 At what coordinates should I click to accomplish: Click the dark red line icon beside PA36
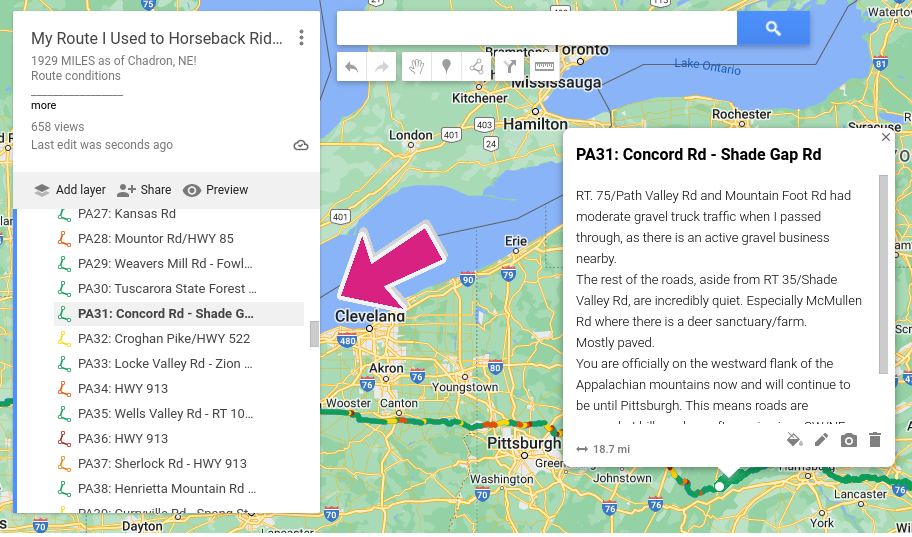click(x=64, y=439)
